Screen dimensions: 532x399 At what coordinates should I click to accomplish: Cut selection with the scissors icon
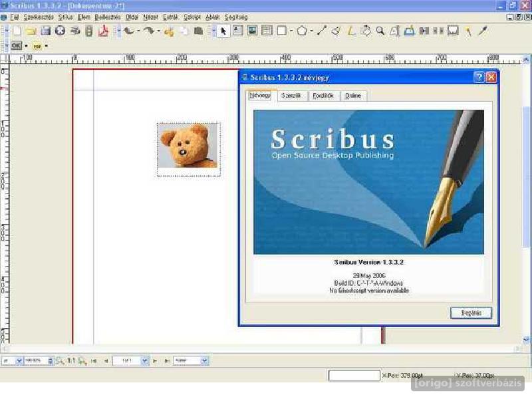(x=169, y=31)
